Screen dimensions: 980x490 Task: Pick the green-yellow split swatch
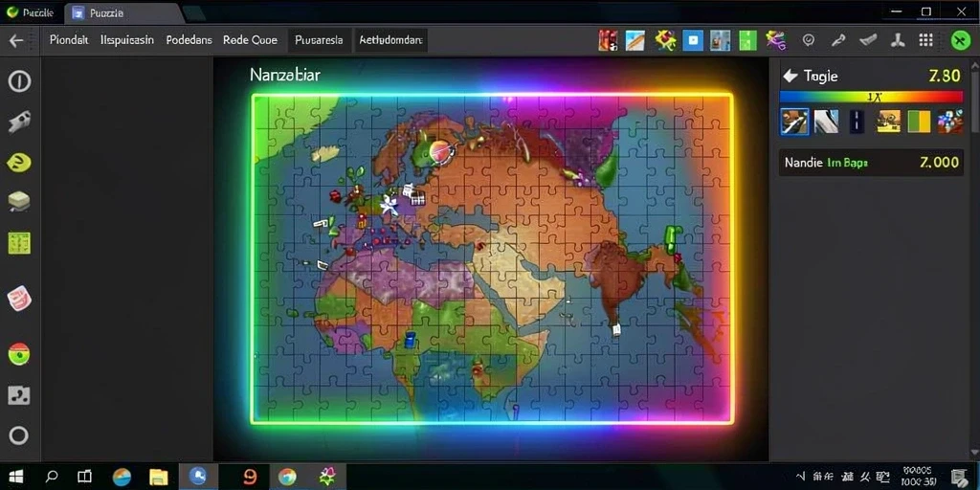coord(919,122)
